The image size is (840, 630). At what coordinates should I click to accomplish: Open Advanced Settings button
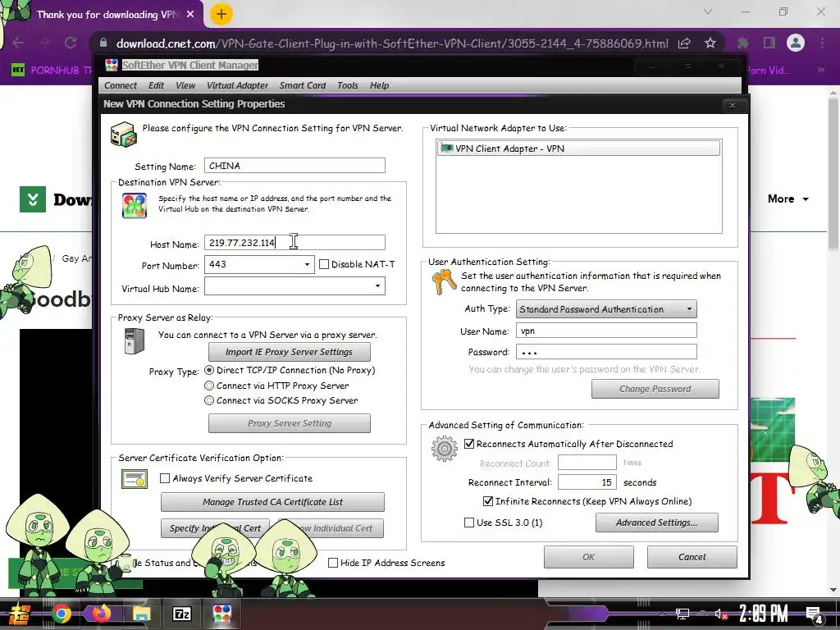(657, 523)
